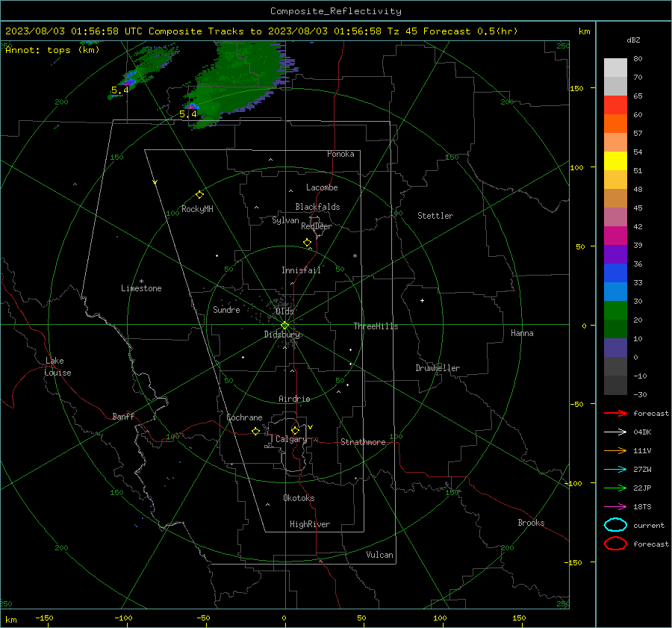
Task: Click the Lacombe label
Action: click(322, 187)
